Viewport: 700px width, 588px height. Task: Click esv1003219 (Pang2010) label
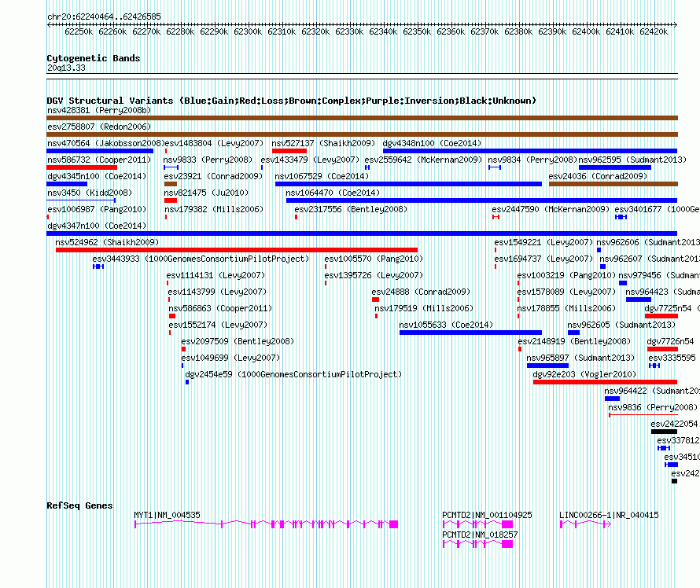pyautogui.click(x=566, y=275)
